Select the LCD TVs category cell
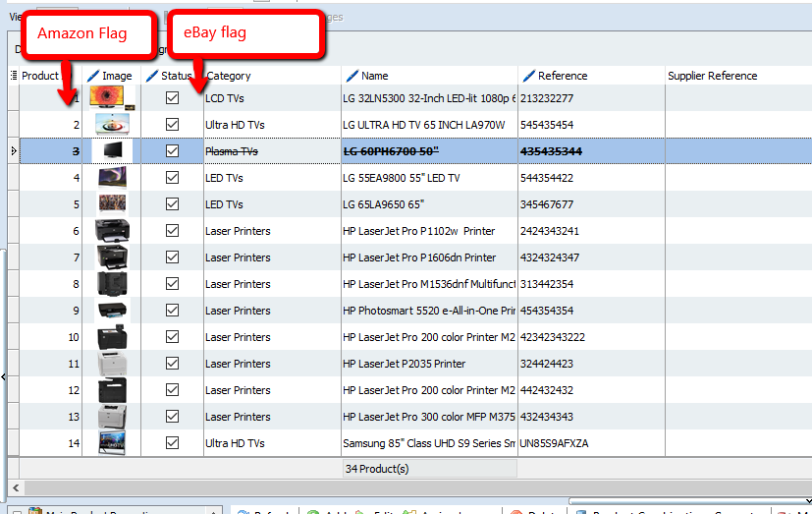The height and width of the screenshot is (514, 812). coord(272,98)
